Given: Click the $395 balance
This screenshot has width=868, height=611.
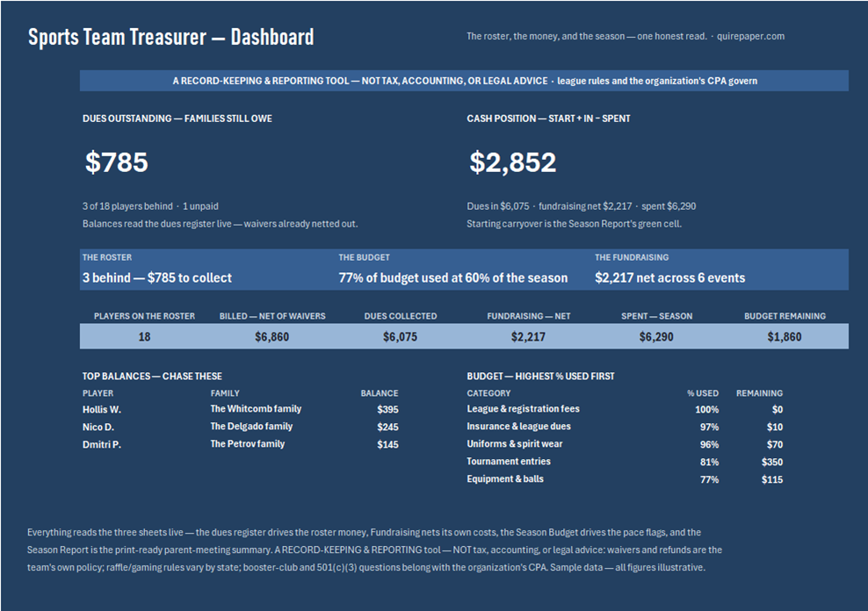Looking at the screenshot, I should pyautogui.click(x=387, y=409).
